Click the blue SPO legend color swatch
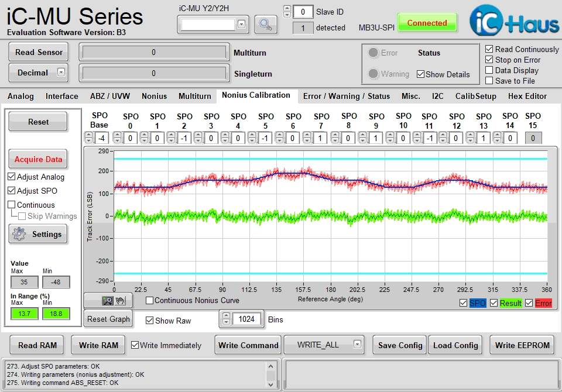The height and width of the screenshot is (392, 562). point(478,303)
